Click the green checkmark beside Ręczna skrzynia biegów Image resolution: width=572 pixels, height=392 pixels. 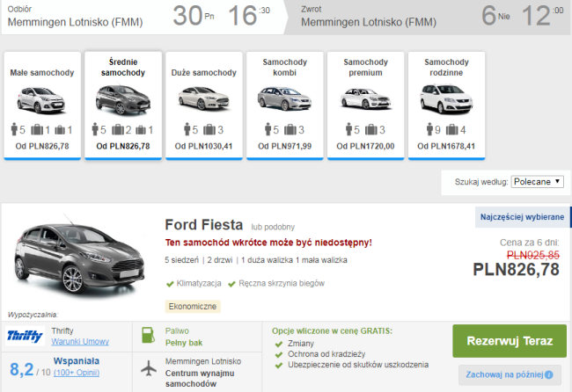(x=231, y=284)
